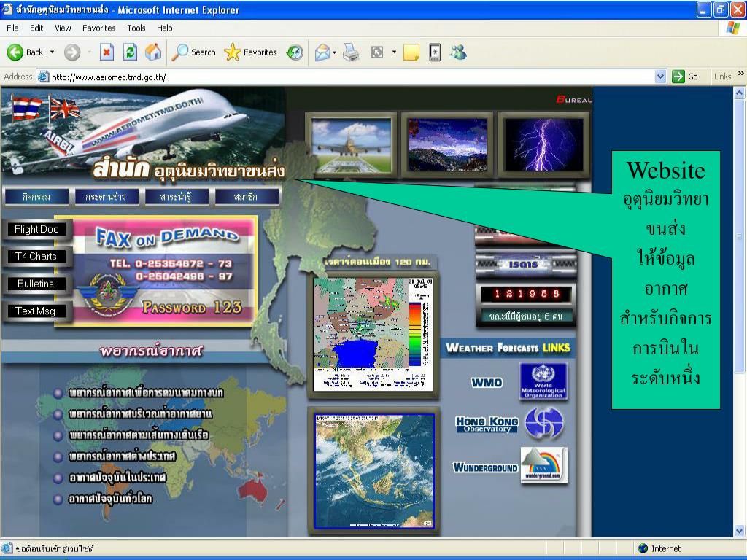
Task: Open the อากาศปัจจุบันในประเทศ link
Action: 117,478
